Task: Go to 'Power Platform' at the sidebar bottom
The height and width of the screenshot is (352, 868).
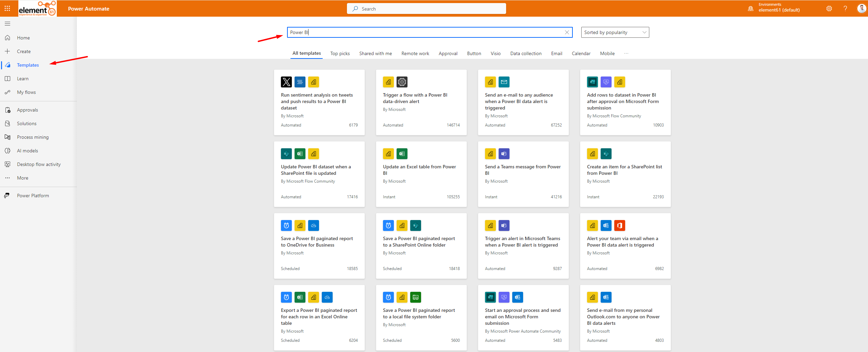Action: coord(33,195)
